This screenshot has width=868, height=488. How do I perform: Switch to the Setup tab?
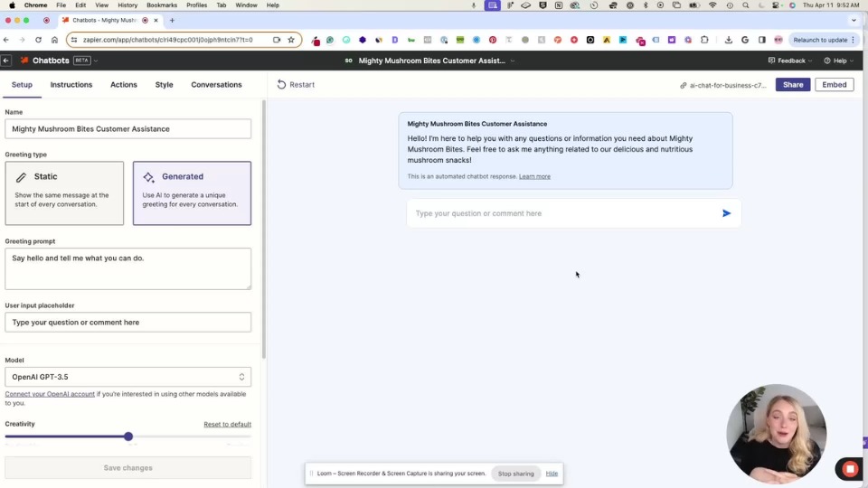pyautogui.click(x=22, y=85)
